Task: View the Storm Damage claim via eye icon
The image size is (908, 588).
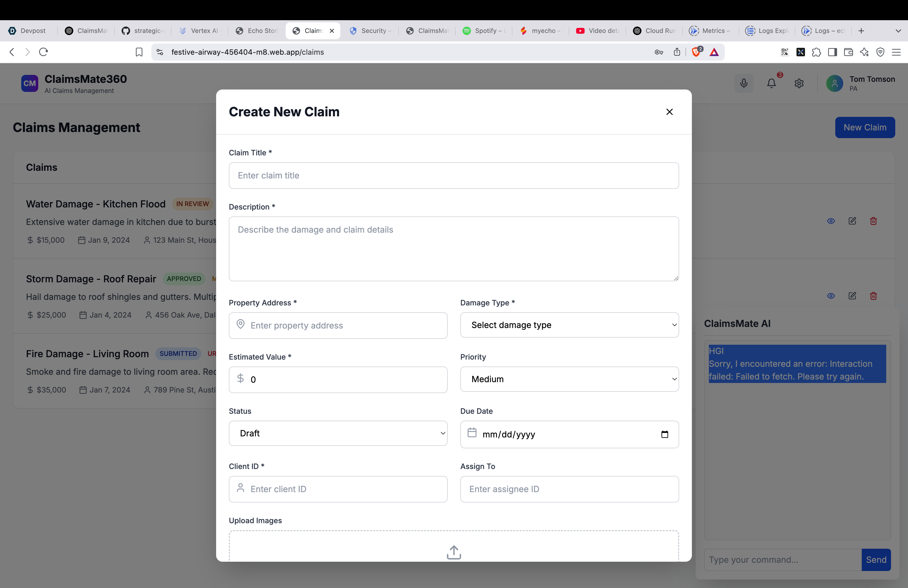Action: tap(830, 296)
